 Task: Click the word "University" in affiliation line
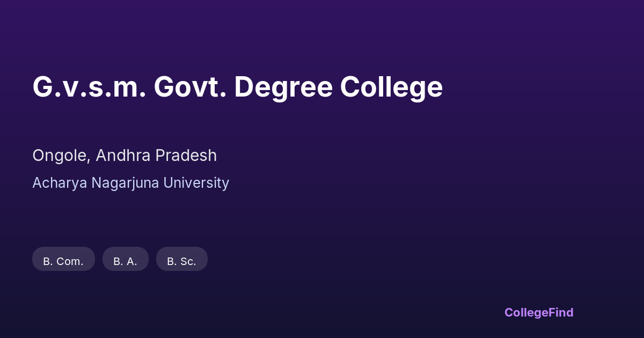coord(196,183)
